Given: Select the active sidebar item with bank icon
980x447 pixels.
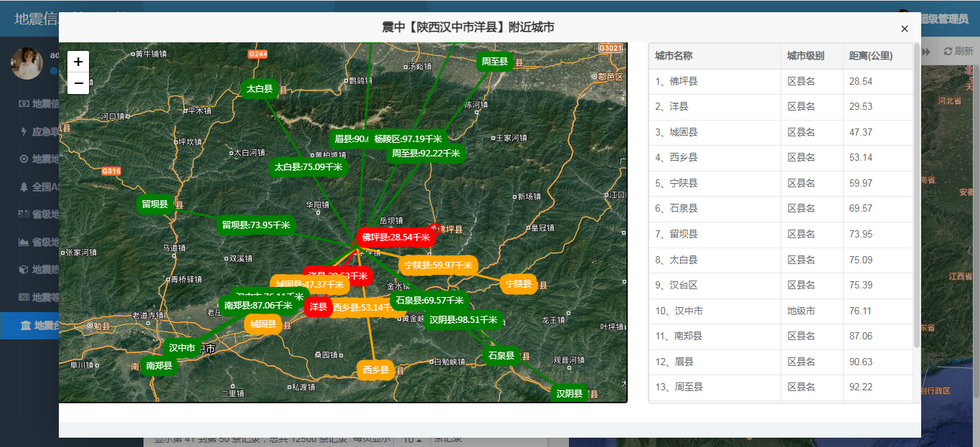Looking at the screenshot, I should click(x=29, y=326).
